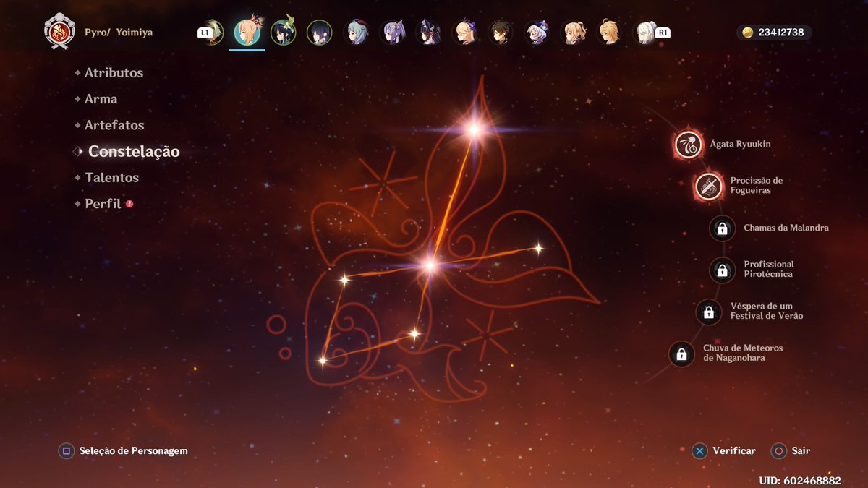Select the Fischl avatar with purple bow
This screenshot has height=488, width=868.
pos(464,33)
